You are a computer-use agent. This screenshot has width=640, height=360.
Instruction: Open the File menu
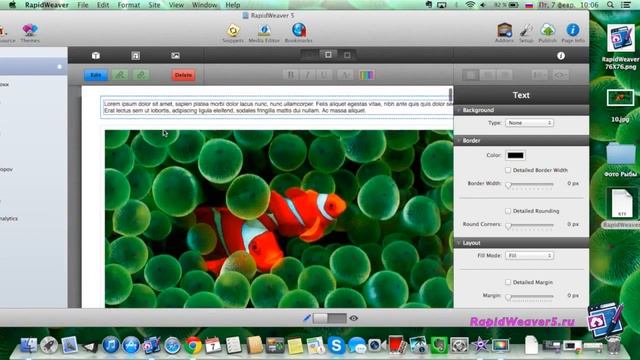[83, 5]
